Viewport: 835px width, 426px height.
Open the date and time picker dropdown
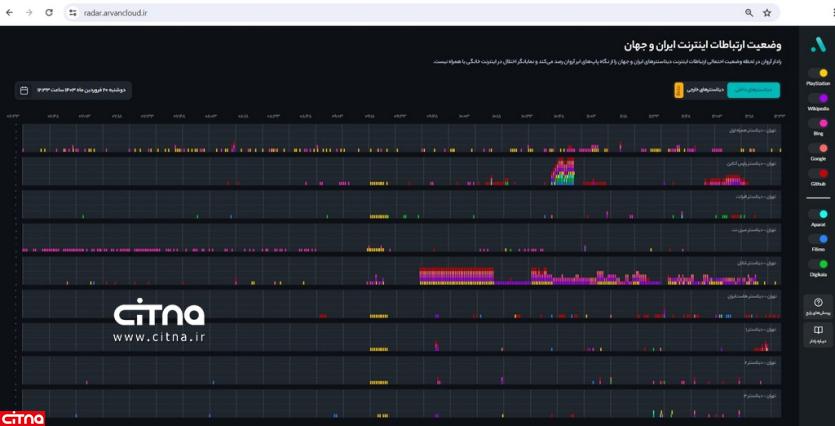[x=74, y=91]
